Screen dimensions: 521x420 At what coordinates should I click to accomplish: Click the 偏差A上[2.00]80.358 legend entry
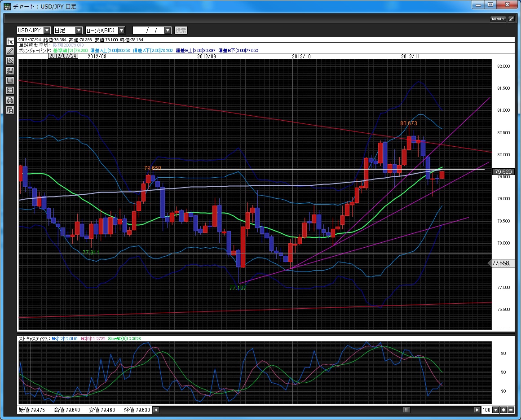tap(110, 50)
